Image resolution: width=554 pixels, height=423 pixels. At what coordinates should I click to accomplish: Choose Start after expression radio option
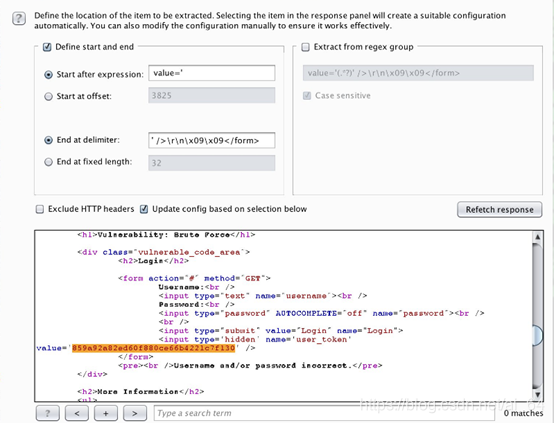48,75
